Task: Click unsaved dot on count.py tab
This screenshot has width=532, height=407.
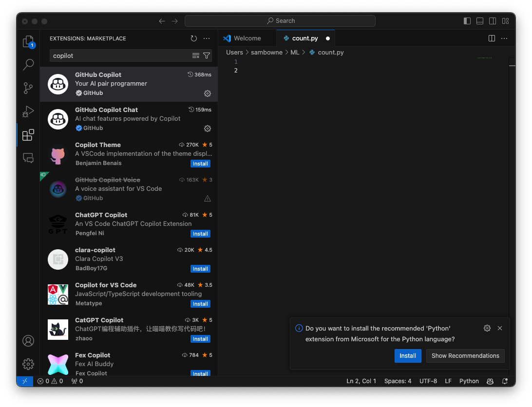Action: tap(328, 38)
